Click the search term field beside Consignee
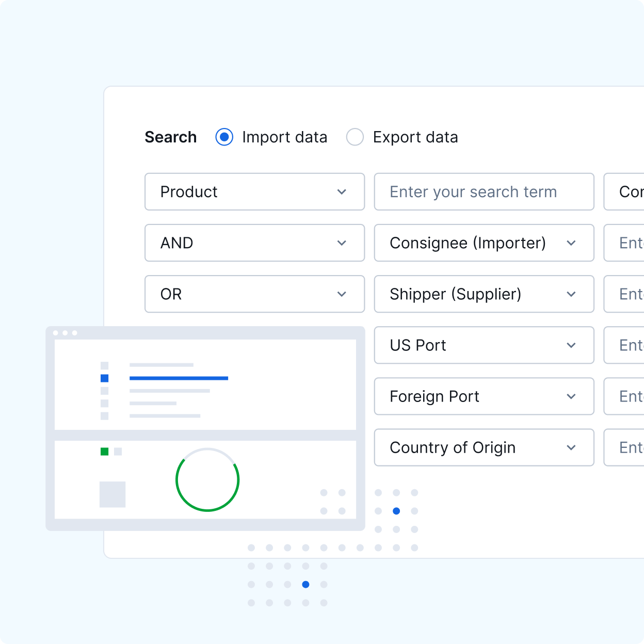 tap(625, 243)
